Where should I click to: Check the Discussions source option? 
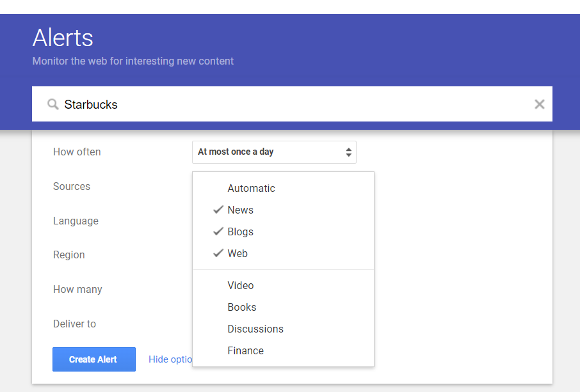[284, 329]
